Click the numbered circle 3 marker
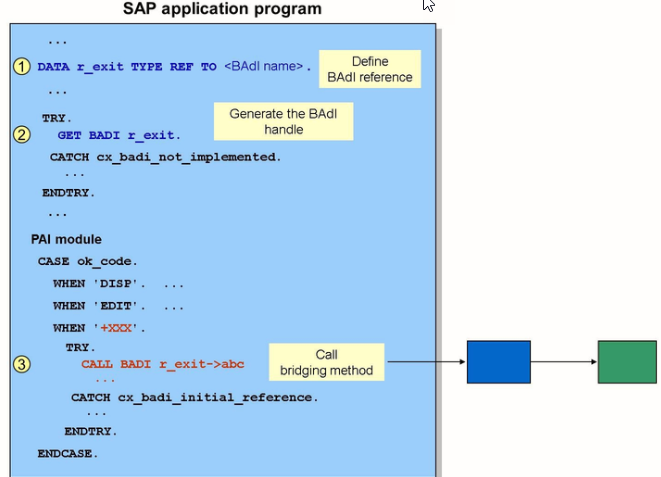 22,363
